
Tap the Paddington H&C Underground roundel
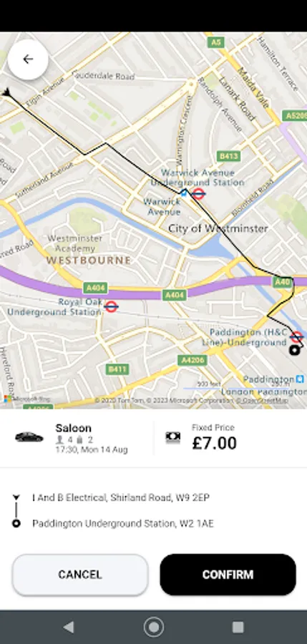point(297,337)
